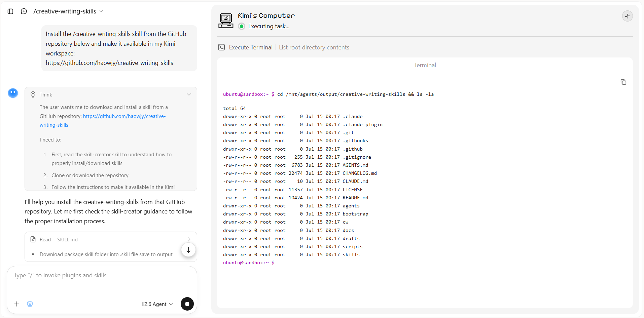Click the 'total 64' terminal line
The height and width of the screenshot is (318, 644).
(x=235, y=109)
